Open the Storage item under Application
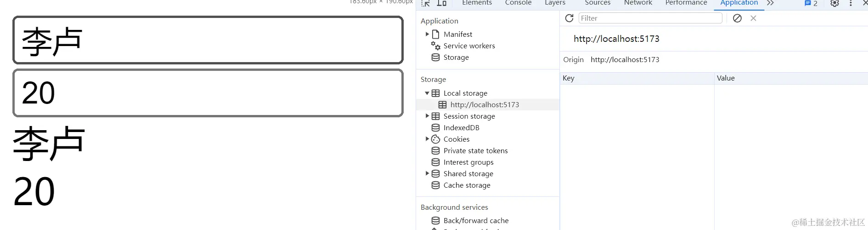Image resolution: width=868 pixels, height=230 pixels. point(456,57)
